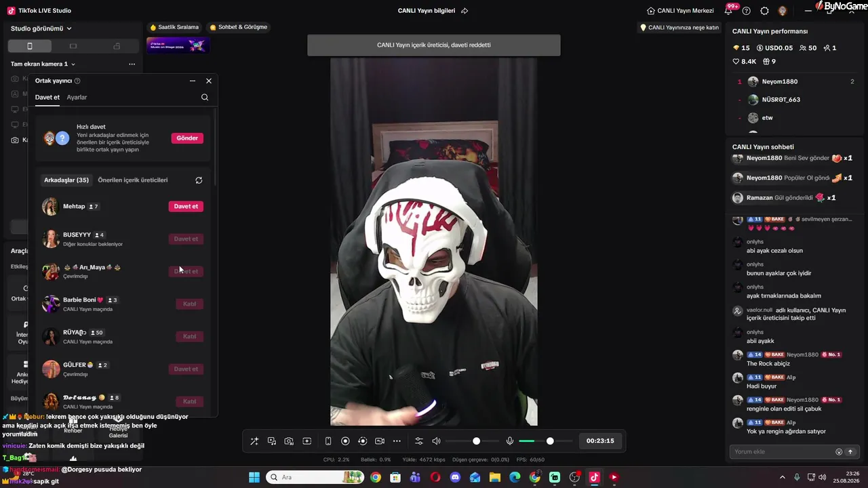Go to CANLI Yayın Merkezi
868x488 pixels.
[x=680, y=11]
